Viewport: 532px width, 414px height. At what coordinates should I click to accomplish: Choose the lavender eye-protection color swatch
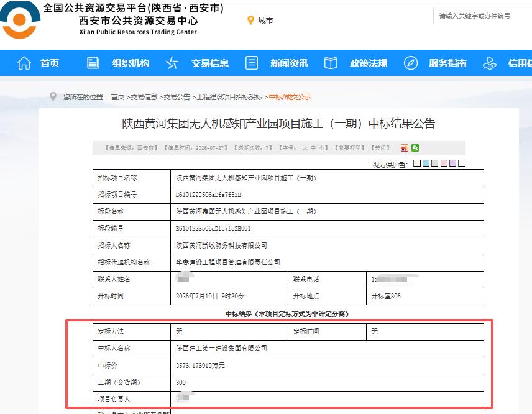click(x=452, y=163)
